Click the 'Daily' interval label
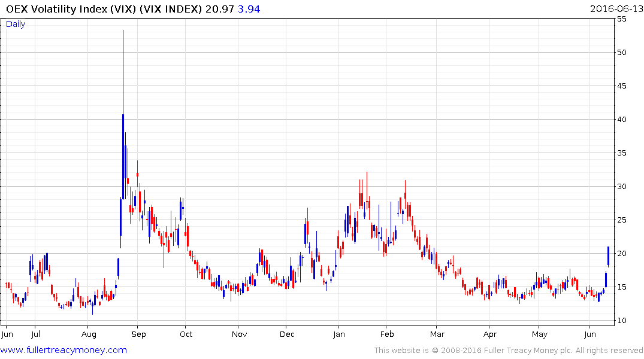Image resolution: width=644 pixels, height=359 pixels. click(16, 24)
